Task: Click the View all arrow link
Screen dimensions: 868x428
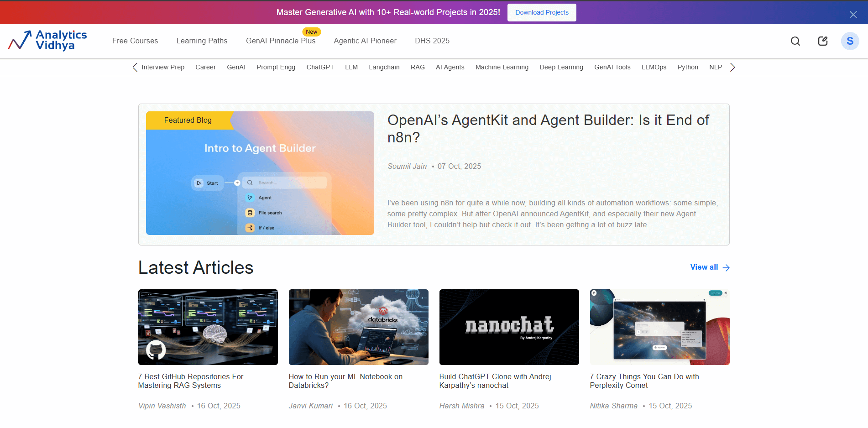Action: pos(710,267)
